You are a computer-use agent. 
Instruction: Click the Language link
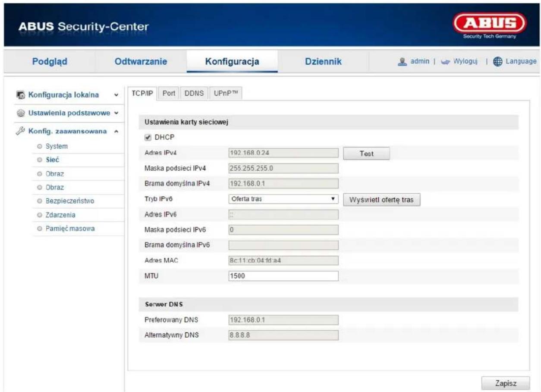click(x=522, y=63)
